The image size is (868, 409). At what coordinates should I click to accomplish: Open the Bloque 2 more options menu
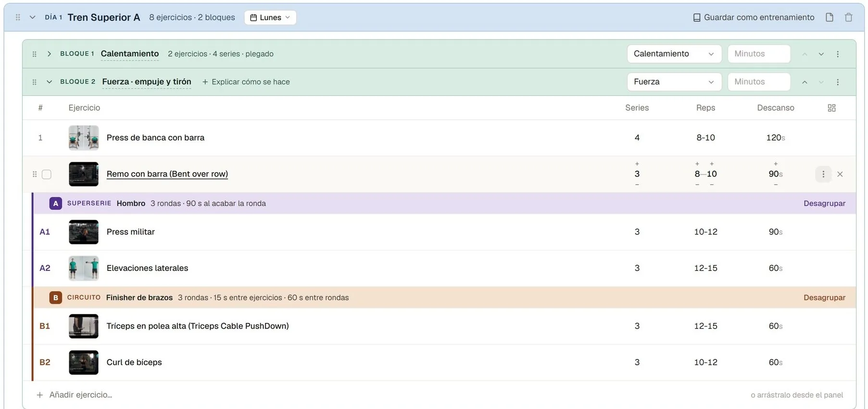pyautogui.click(x=838, y=82)
